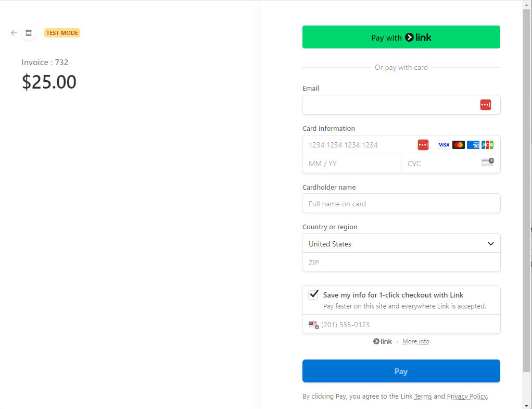Open the More info link

pyautogui.click(x=415, y=341)
